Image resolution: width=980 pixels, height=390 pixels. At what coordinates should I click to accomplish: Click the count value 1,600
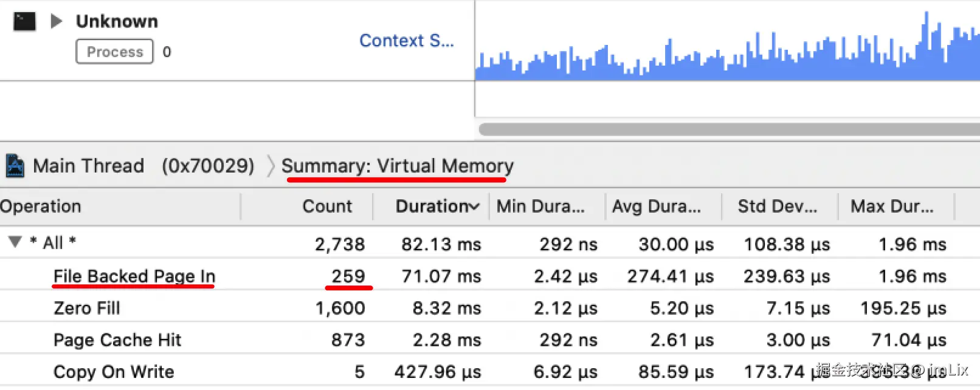pyautogui.click(x=340, y=309)
